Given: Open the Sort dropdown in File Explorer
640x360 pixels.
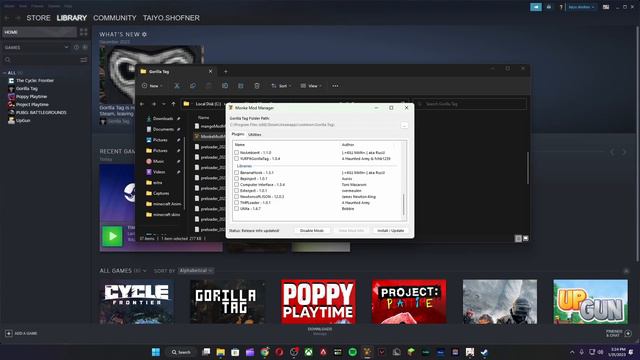Looking at the screenshot, I should coord(281,86).
